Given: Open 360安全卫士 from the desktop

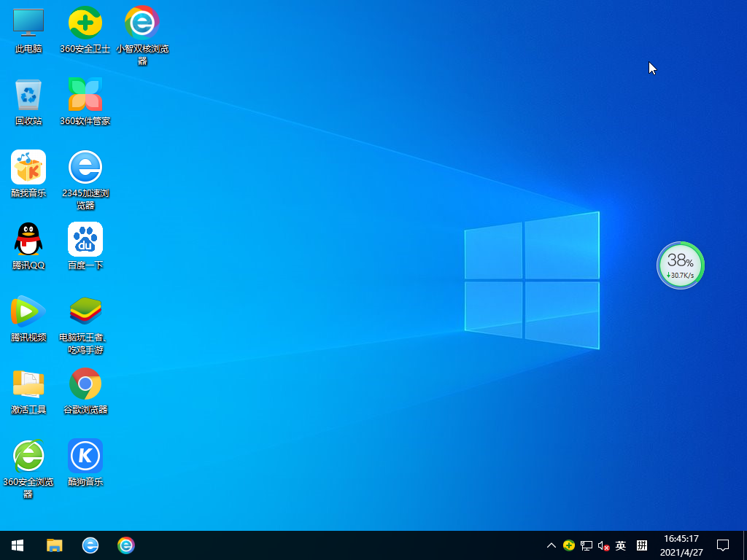Looking at the screenshot, I should (x=85, y=23).
